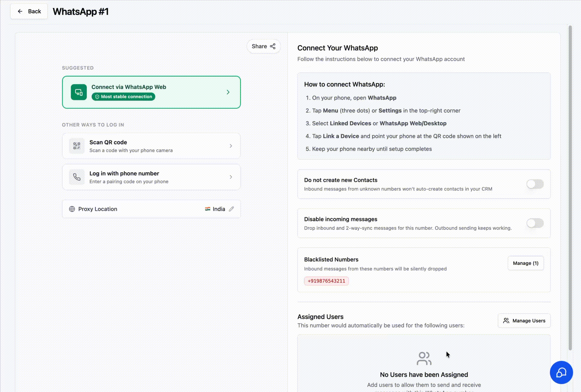Click the Assigned Users heading
Viewport: 581px width, 392px height.
coord(320,317)
